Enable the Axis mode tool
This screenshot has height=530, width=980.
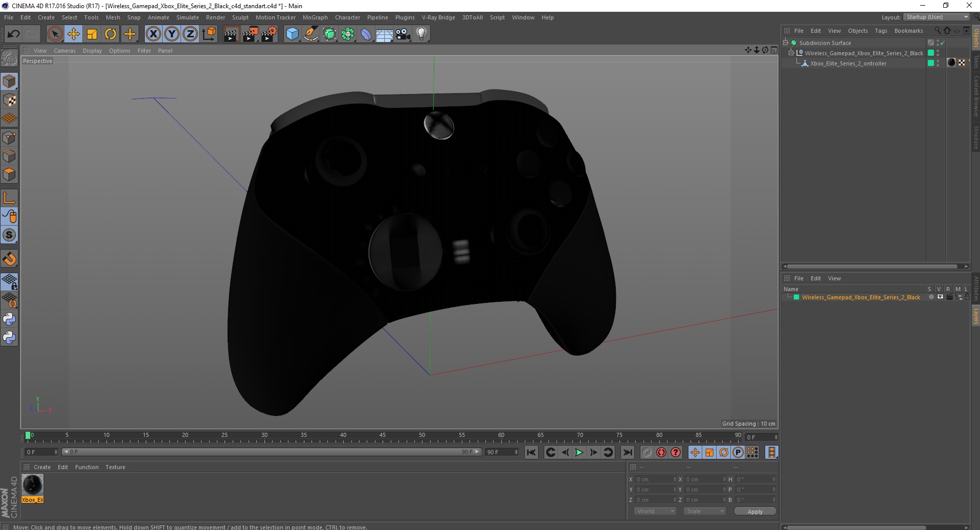pyautogui.click(x=9, y=198)
